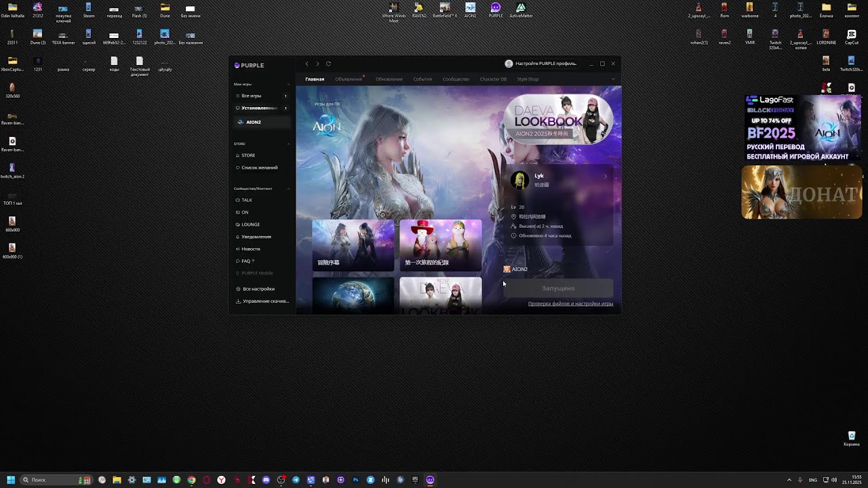The height and width of the screenshot is (488, 868).
Task: Click the AION logo on the banner
Action: (x=326, y=127)
